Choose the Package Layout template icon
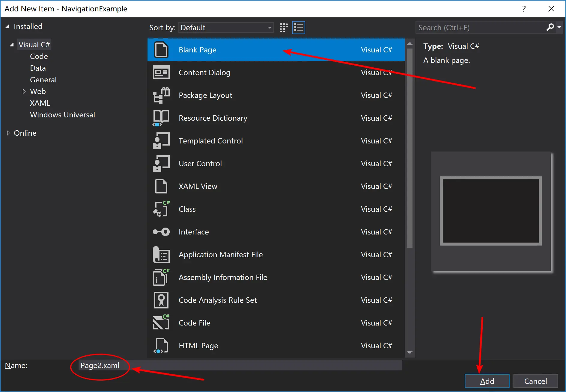Screen dimensions: 566x392 (161, 95)
